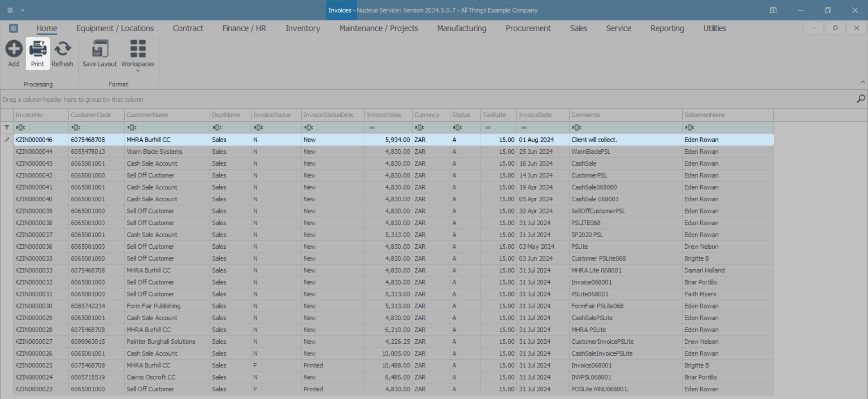This screenshot has height=399, width=868.
Task: Click salesman Damari Holland
Action: (704, 270)
